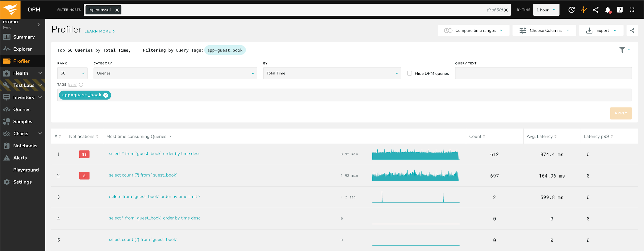Open the 1 hour time range dropdown
Viewport: 644px width, 251px height.
pyautogui.click(x=546, y=10)
